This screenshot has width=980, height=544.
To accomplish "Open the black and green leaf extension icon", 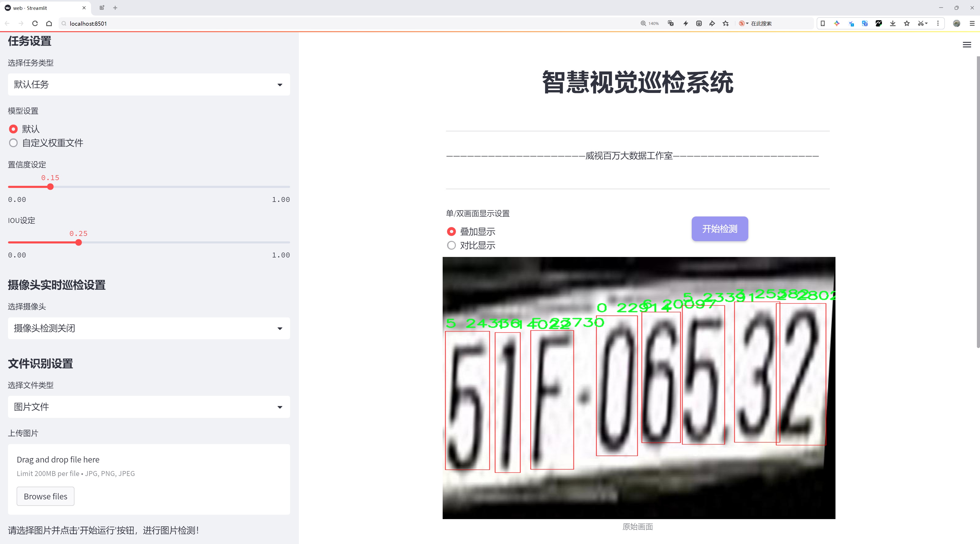I will pos(879,24).
